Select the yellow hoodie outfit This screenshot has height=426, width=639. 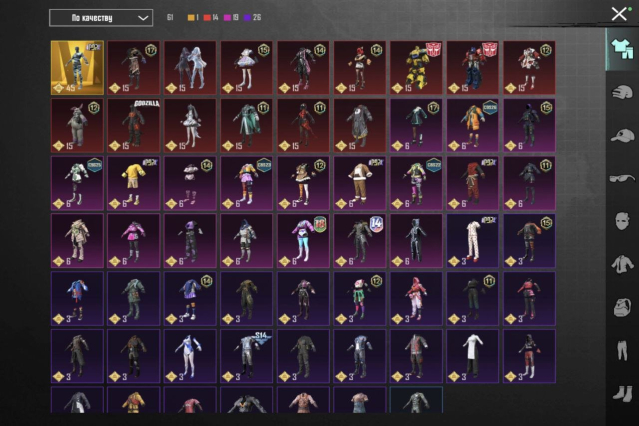click(x=133, y=182)
